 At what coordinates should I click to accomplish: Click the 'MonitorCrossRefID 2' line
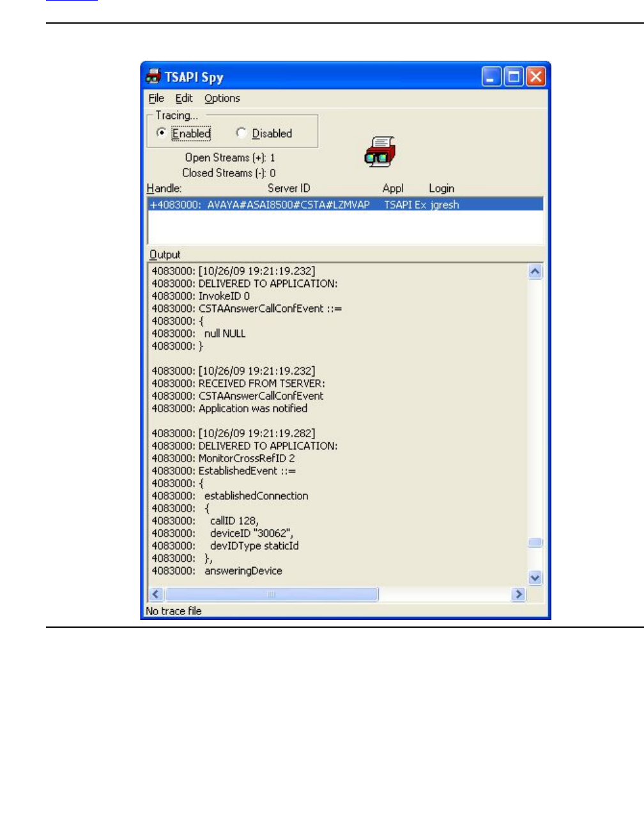pyautogui.click(x=223, y=458)
